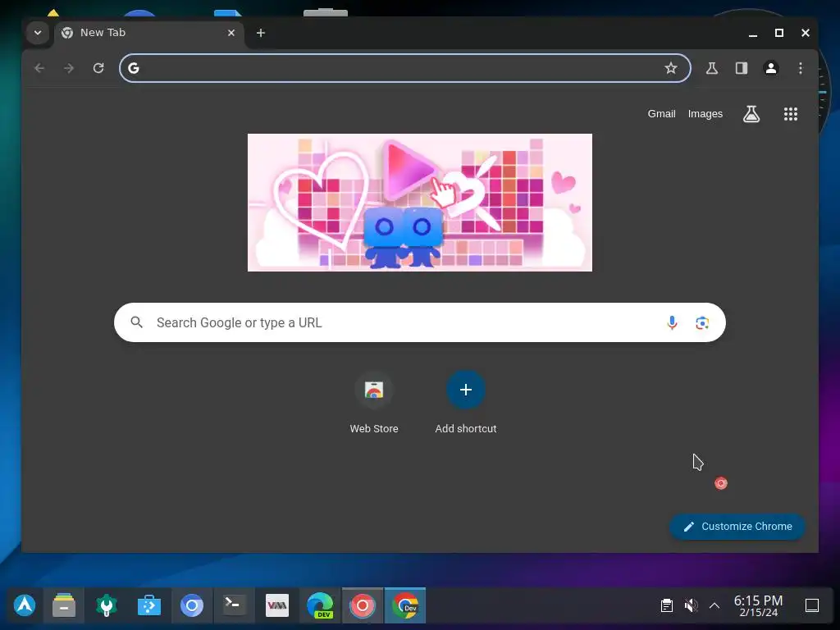Maximize the Chrome window
The height and width of the screenshot is (630, 840).
[x=779, y=33]
